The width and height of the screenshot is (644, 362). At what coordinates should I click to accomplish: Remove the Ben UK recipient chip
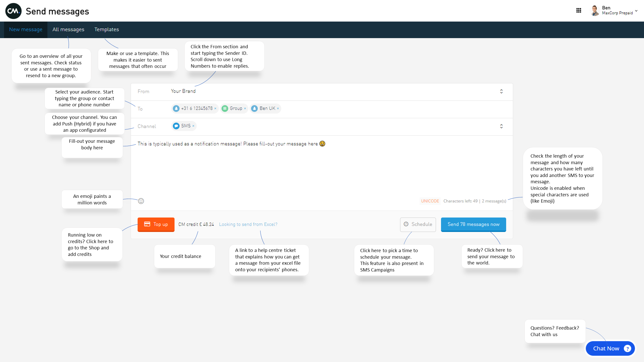278,109
